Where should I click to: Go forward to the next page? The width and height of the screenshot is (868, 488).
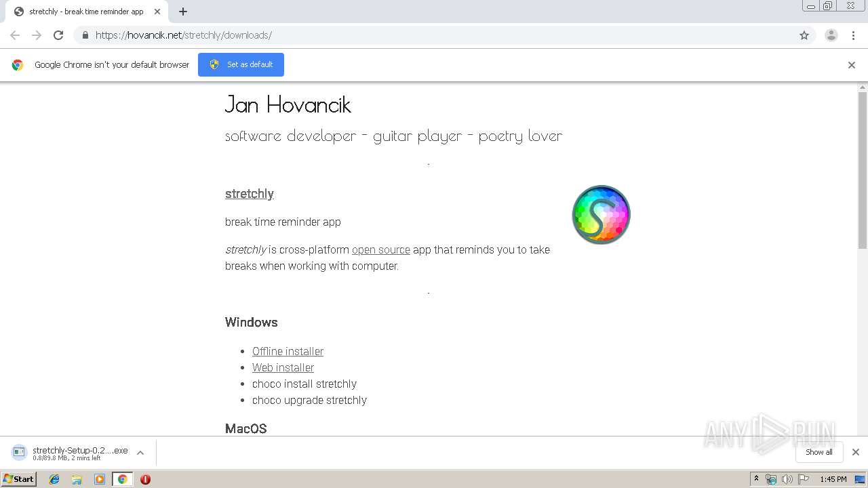coord(37,35)
